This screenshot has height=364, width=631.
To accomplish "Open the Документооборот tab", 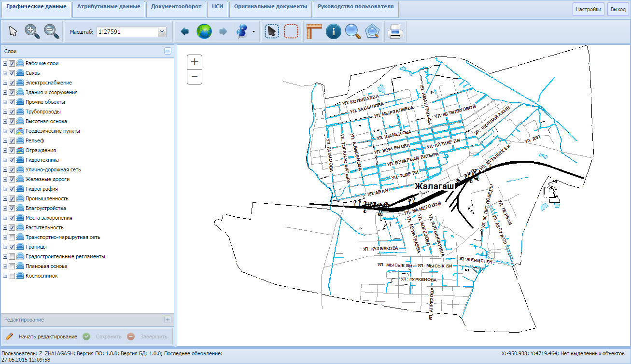I will 176,7.
